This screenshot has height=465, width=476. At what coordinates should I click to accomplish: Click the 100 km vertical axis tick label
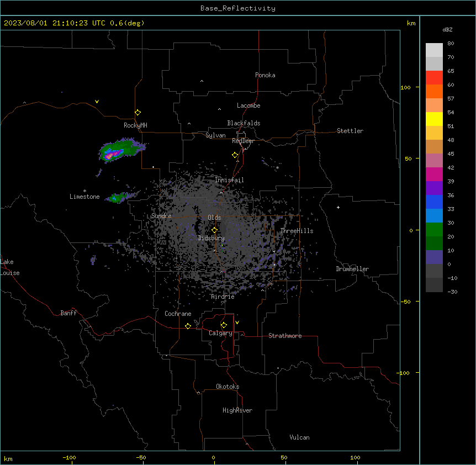(x=405, y=87)
